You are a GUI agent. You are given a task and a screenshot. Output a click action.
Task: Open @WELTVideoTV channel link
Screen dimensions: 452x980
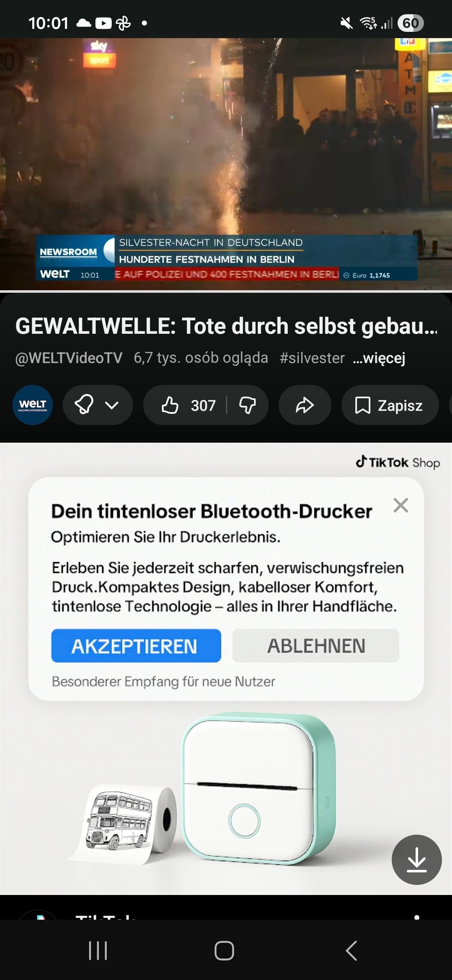click(x=69, y=358)
